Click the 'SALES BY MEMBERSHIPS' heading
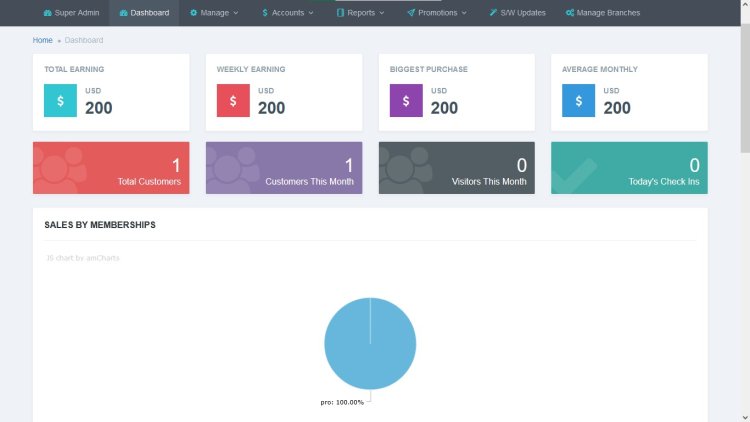Screen dimensions: 750x422 click(100, 225)
